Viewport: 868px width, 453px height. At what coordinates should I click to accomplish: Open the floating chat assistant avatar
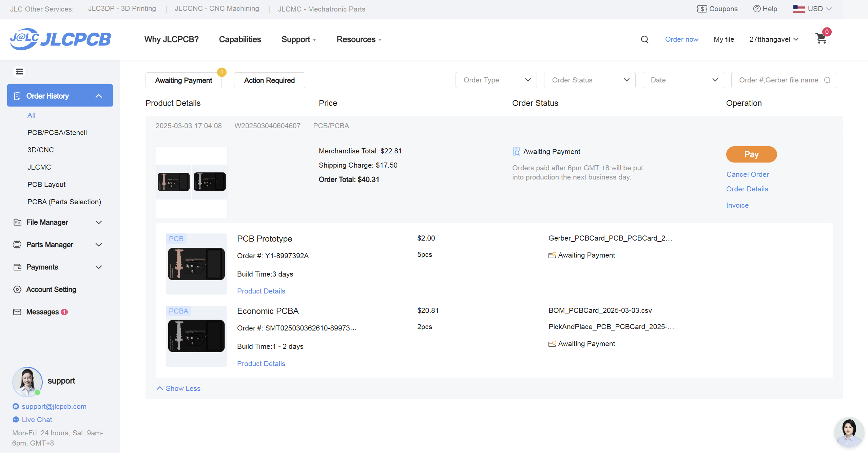click(849, 432)
